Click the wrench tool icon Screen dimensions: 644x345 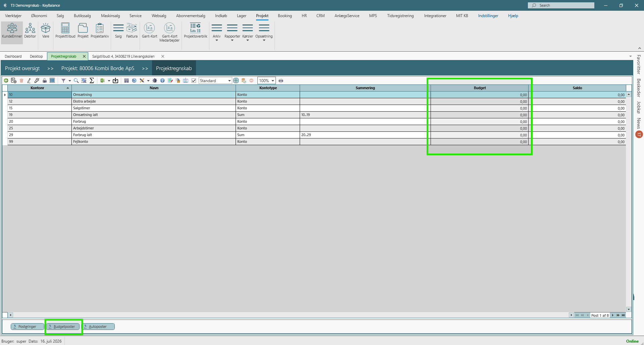37,80
